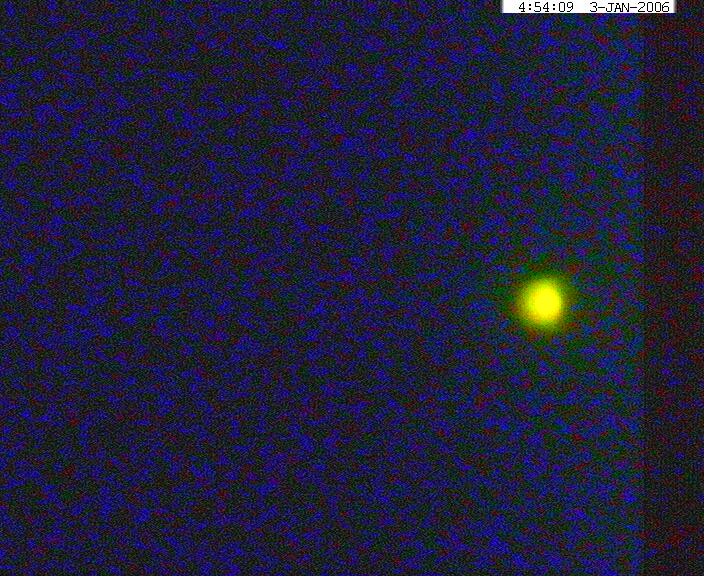
Task: Click the date "3-JAN-2006"
Action: coord(629,7)
